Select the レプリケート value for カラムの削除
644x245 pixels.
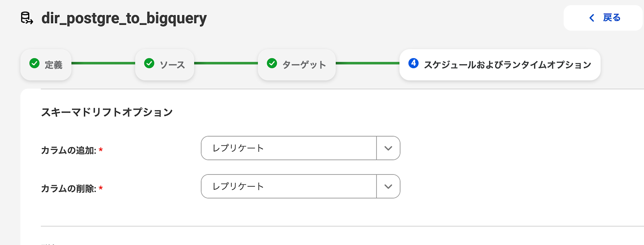(x=238, y=186)
